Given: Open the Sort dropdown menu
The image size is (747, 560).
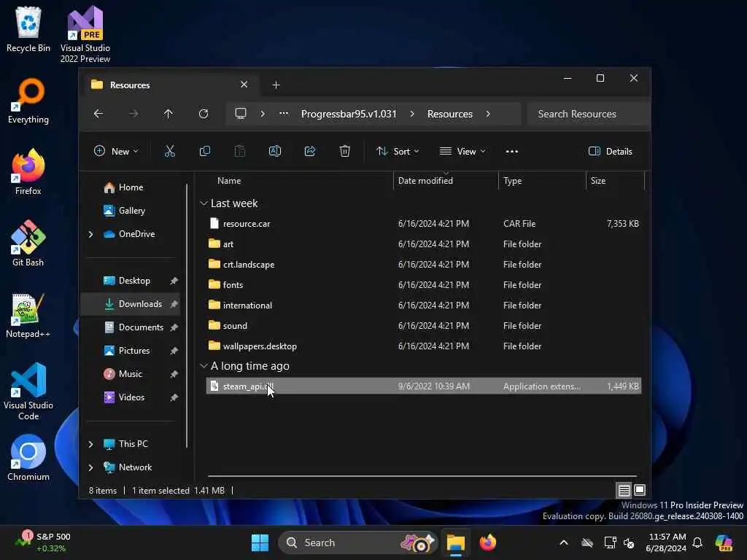Looking at the screenshot, I should click(398, 152).
